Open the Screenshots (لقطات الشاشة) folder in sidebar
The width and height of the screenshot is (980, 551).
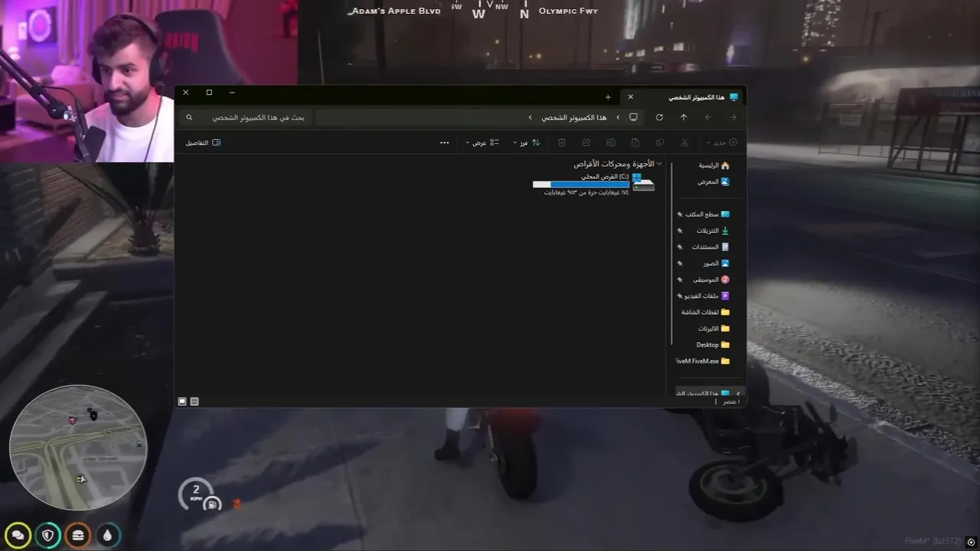(705, 312)
